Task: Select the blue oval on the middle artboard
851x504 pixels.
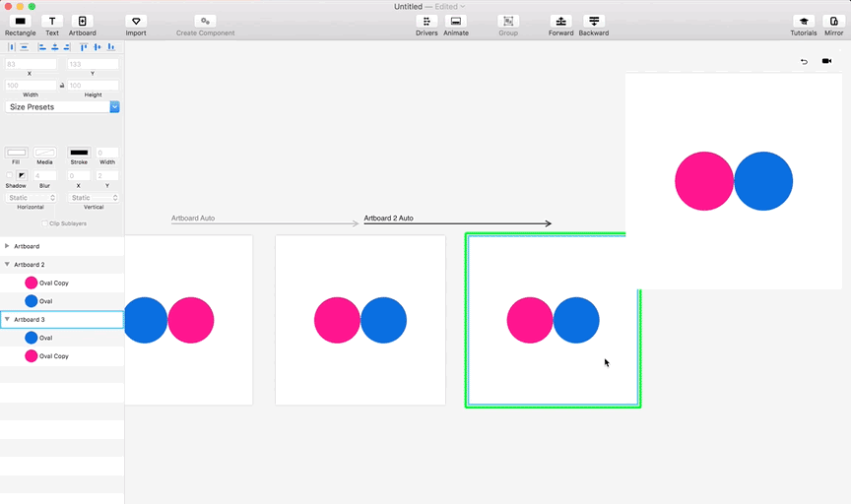Action: pyautogui.click(x=384, y=320)
